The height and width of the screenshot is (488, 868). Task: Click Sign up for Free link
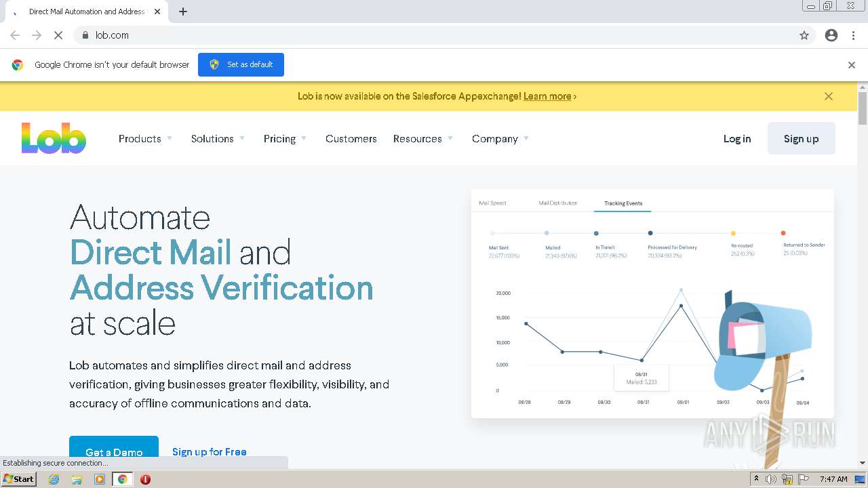[x=210, y=451]
